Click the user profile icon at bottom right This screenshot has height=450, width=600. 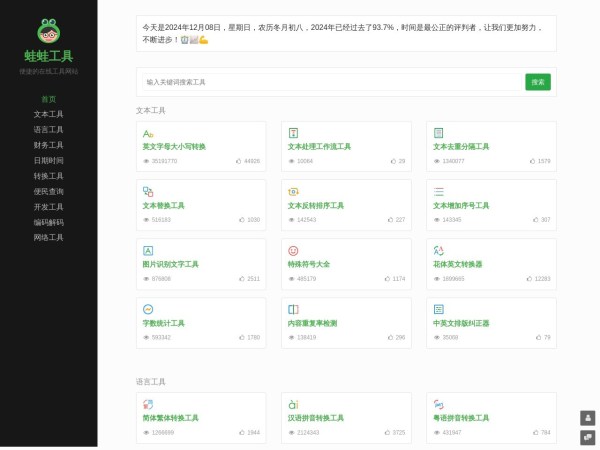(x=587, y=418)
